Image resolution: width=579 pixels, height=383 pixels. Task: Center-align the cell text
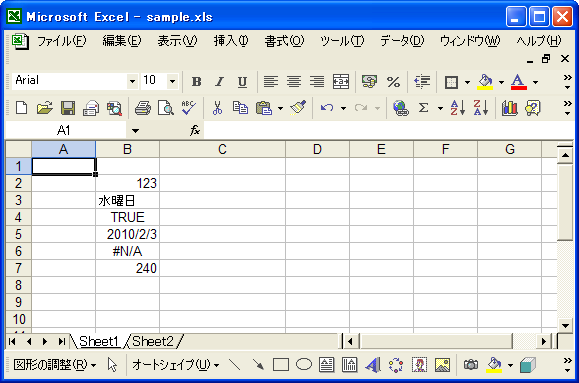(294, 82)
